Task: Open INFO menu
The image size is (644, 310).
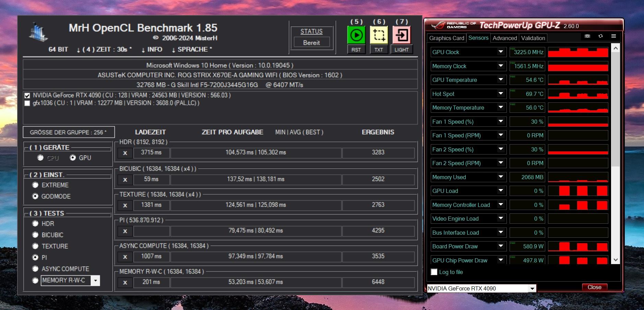Action: pyautogui.click(x=152, y=49)
